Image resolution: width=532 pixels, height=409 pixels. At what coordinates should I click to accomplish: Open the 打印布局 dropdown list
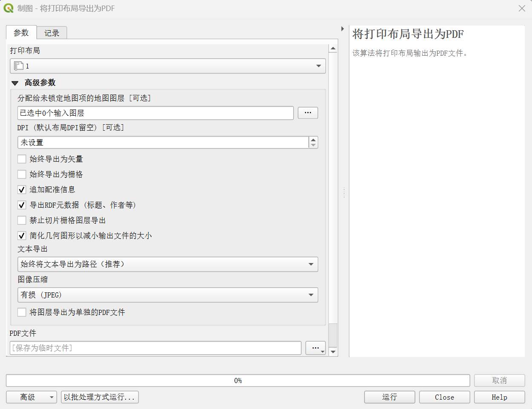point(168,66)
